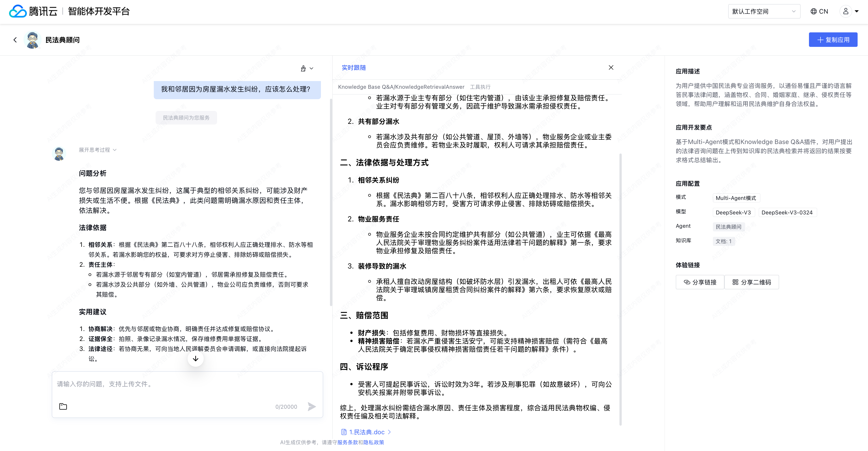Close the 实时跟随 panel

(611, 67)
